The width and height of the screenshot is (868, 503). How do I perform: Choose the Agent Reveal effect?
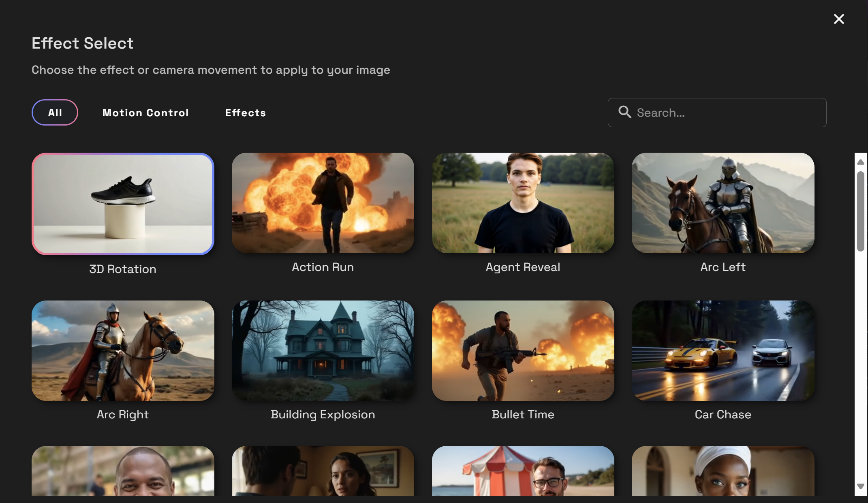pyautogui.click(x=523, y=203)
